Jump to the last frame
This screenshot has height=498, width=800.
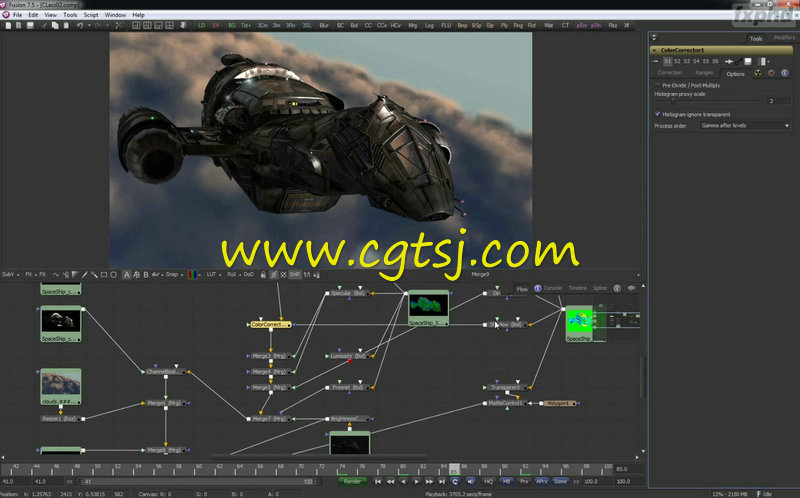coord(442,481)
